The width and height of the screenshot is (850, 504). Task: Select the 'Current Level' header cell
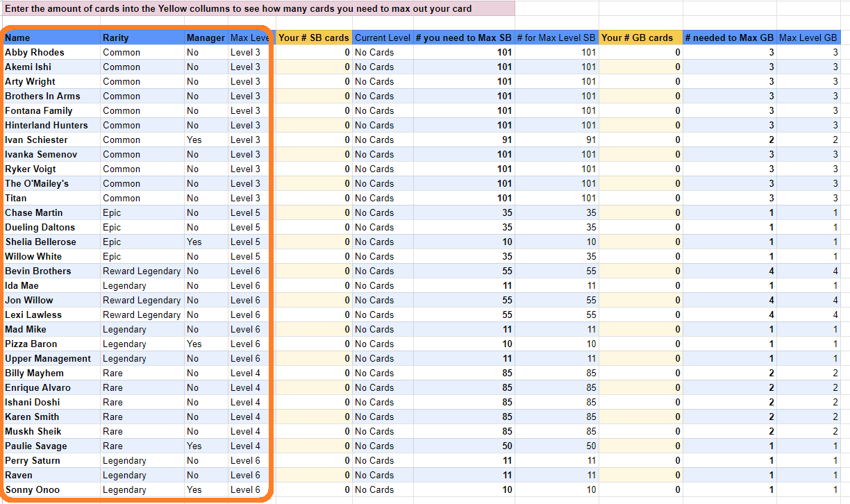click(383, 37)
